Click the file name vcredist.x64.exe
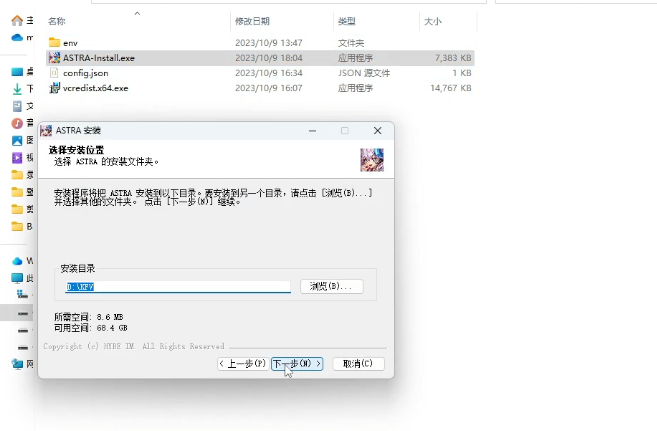 coord(96,88)
